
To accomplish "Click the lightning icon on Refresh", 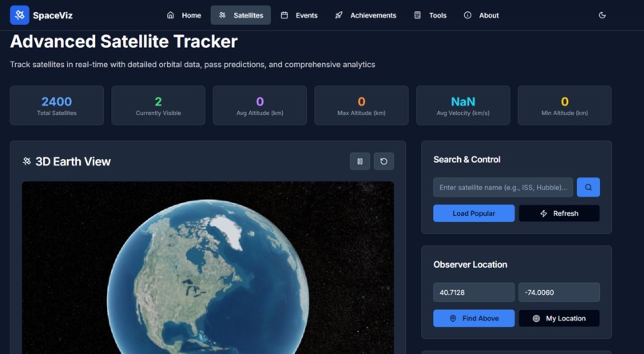I will coord(543,213).
